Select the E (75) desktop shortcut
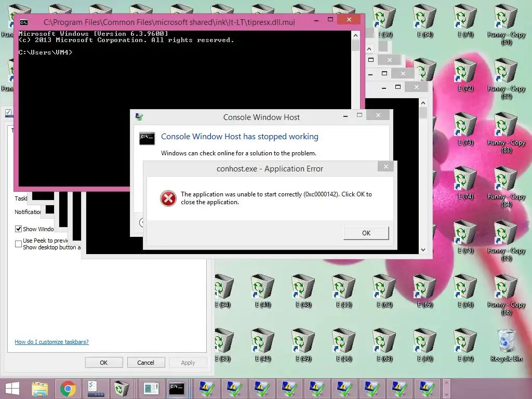The width and height of the screenshot is (532, 399). tap(465, 237)
